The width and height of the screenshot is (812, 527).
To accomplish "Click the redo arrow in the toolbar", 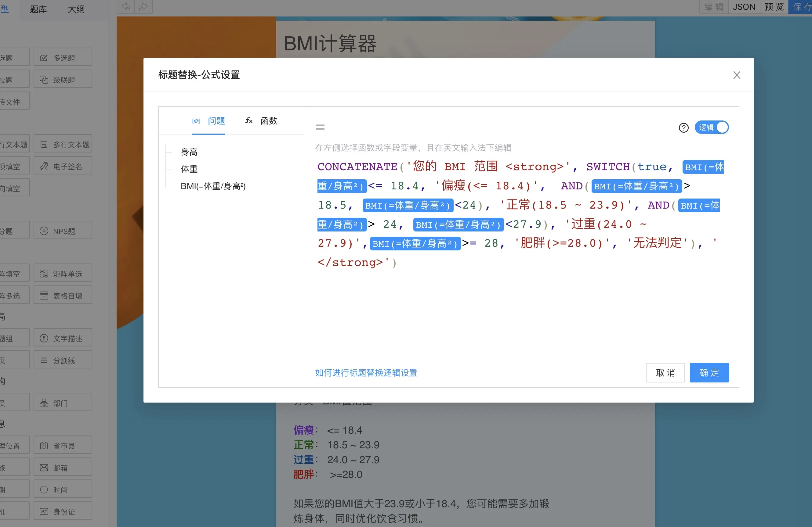I will (x=143, y=6).
